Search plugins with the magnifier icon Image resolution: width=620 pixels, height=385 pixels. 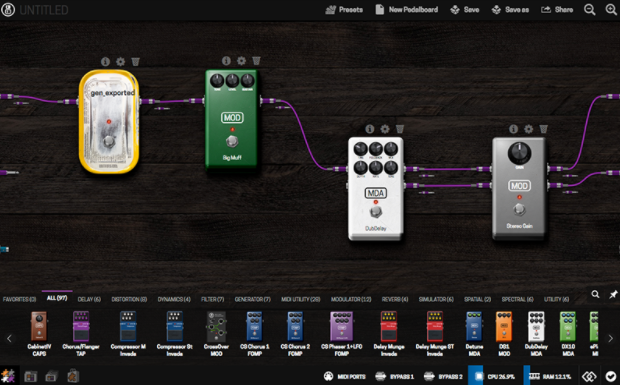coord(595,294)
